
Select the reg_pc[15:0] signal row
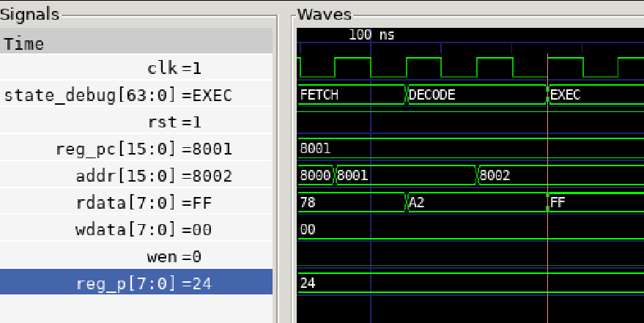tap(136, 148)
